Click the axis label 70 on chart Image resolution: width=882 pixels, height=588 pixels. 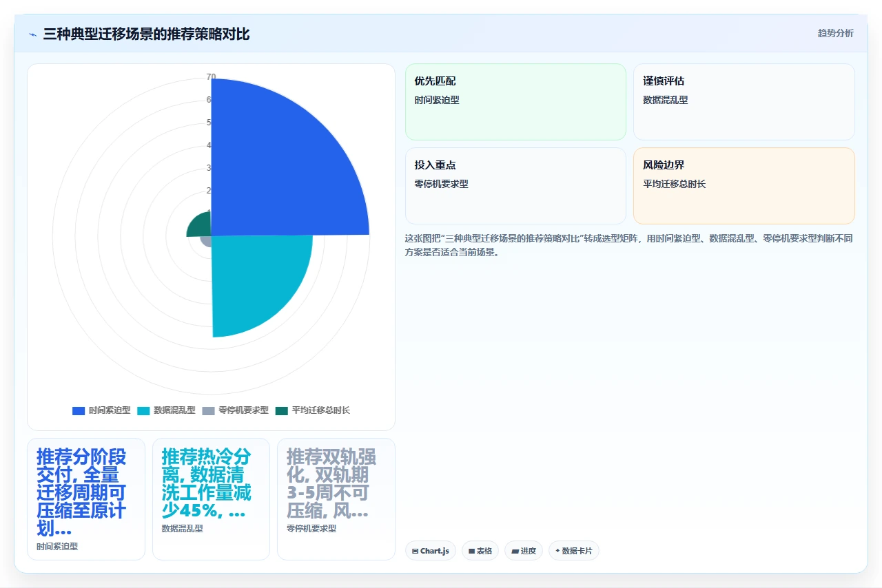click(211, 77)
